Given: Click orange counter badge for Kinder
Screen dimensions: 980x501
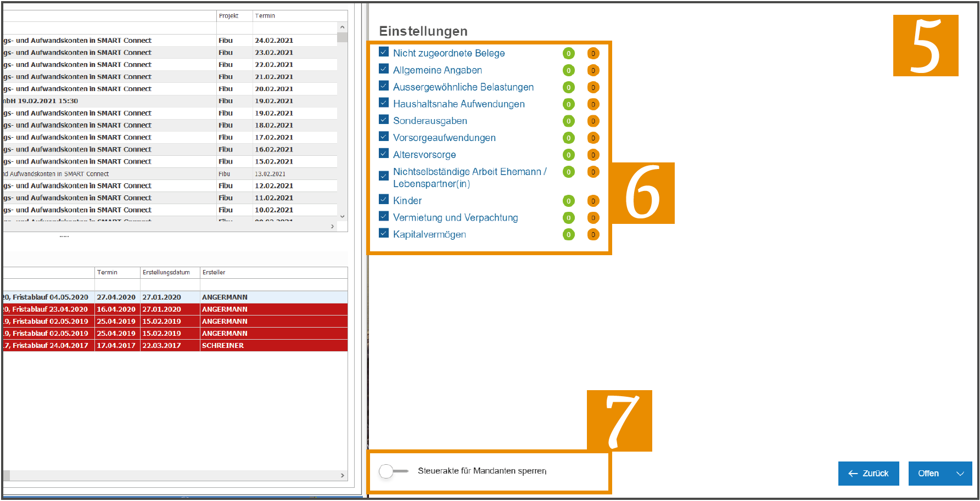Looking at the screenshot, I should point(593,201).
